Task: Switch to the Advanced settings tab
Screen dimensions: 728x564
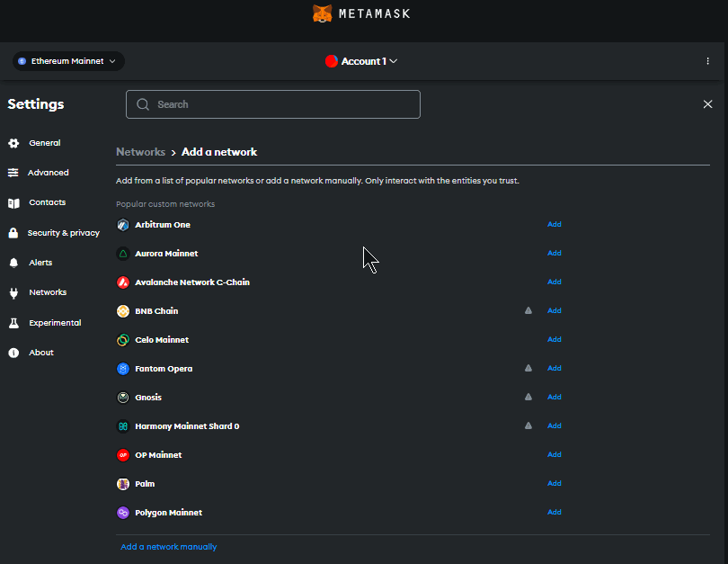Action: coord(48,173)
